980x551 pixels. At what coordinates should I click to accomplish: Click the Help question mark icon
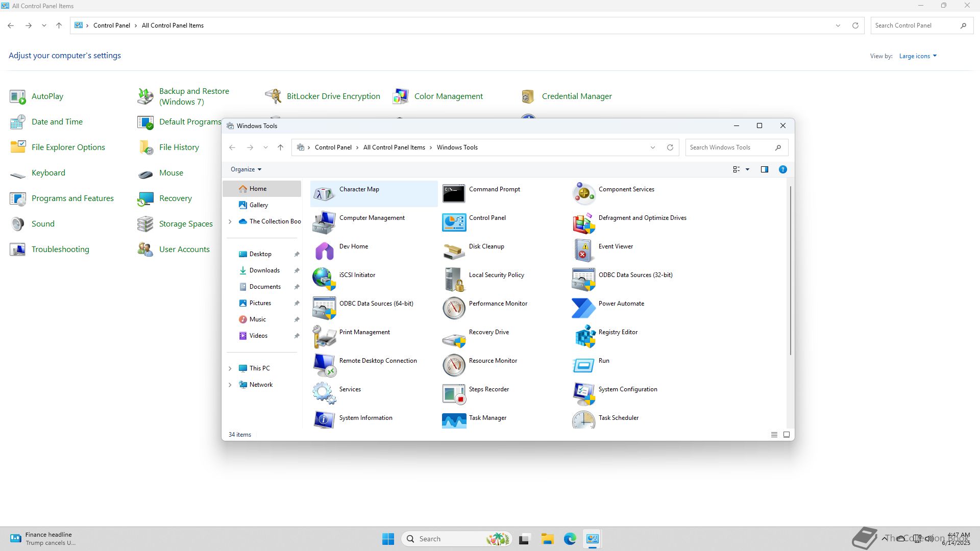[x=782, y=169]
